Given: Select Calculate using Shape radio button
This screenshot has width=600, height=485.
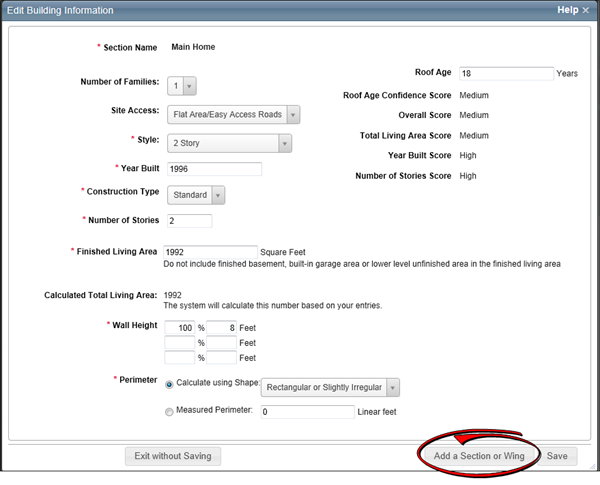Looking at the screenshot, I should [169, 383].
